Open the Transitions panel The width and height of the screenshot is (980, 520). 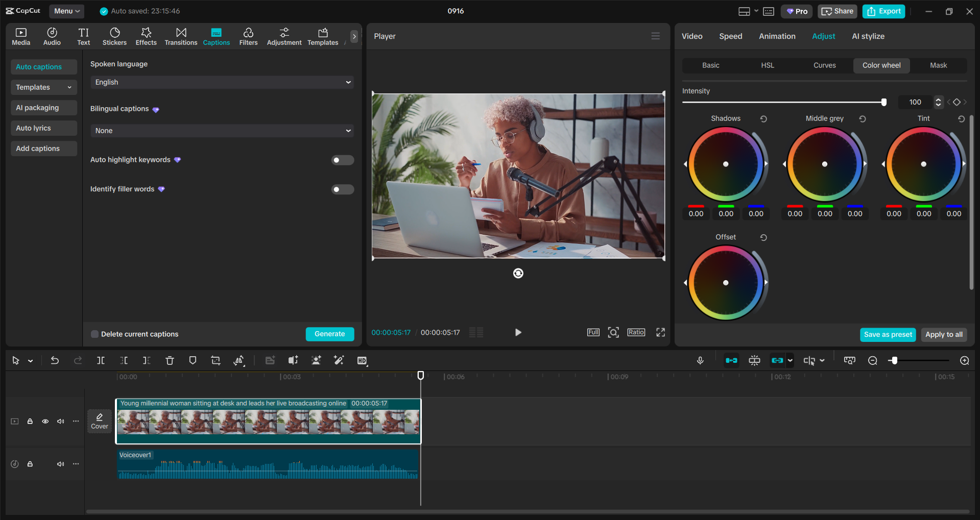pyautogui.click(x=181, y=36)
